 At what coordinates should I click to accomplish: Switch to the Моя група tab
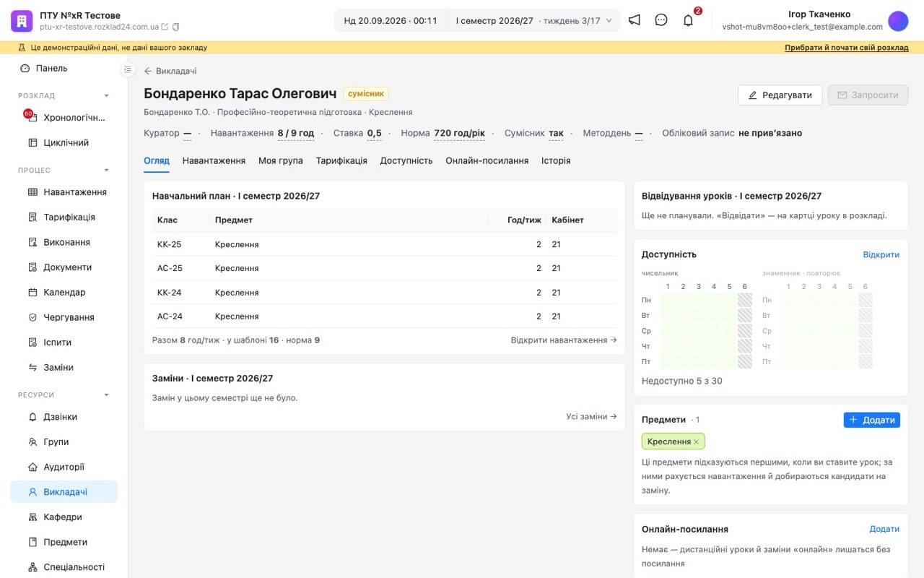click(281, 161)
